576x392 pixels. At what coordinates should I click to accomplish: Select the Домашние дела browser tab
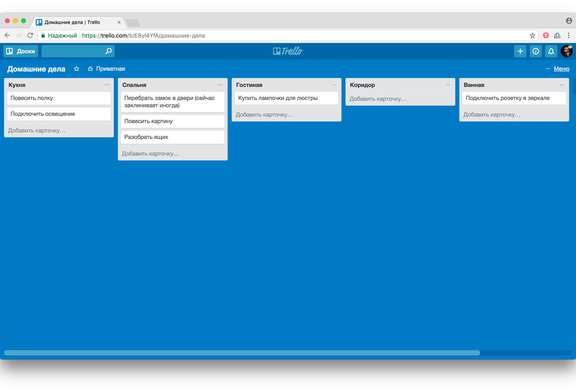pos(76,22)
